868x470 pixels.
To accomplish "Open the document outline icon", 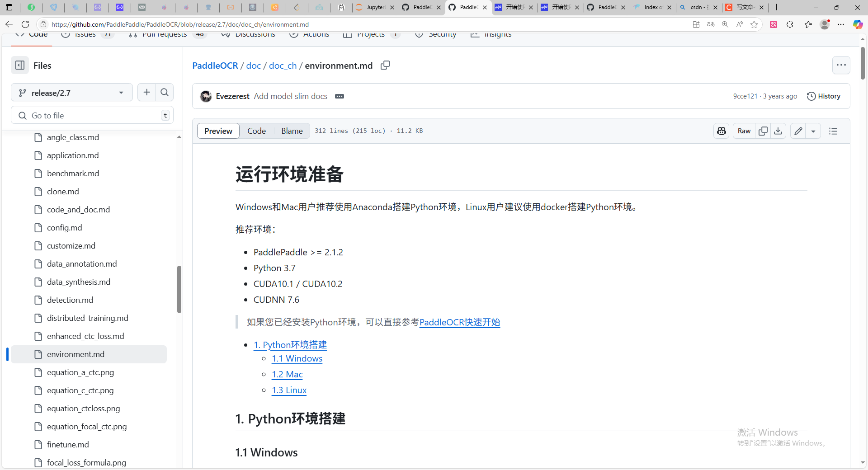I will pos(833,131).
